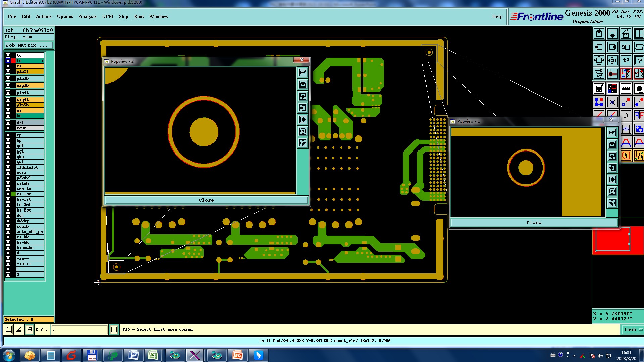The width and height of the screenshot is (644, 362).
Task: Open the wrench and palette settings icon
Action: (x=599, y=74)
